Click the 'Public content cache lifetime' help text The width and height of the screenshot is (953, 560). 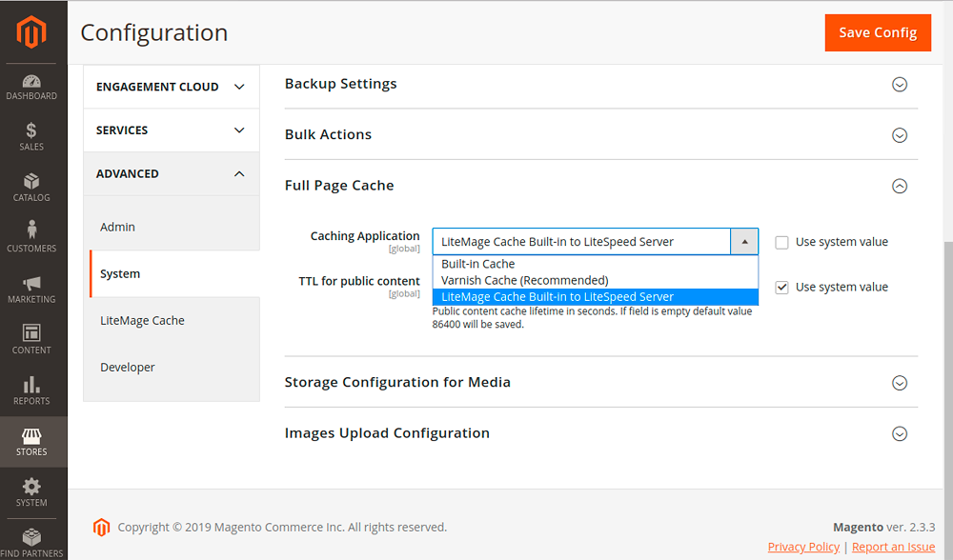(592, 318)
